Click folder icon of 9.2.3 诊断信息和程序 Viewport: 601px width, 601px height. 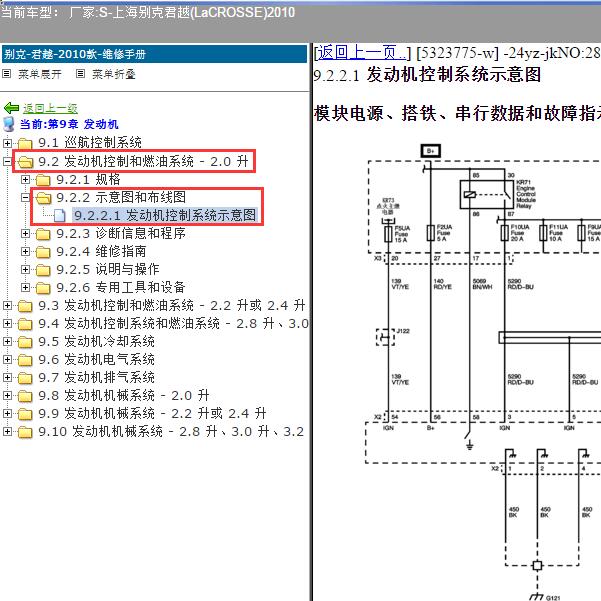[x=43, y=234]
